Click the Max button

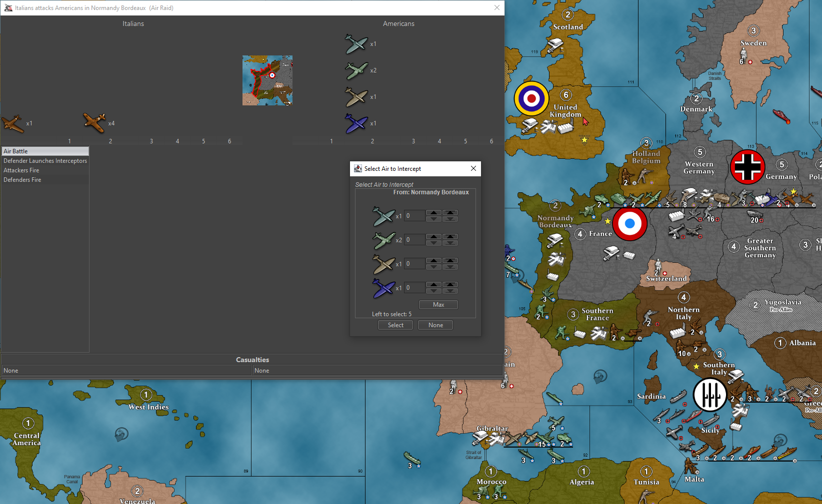tap(438, 305)
